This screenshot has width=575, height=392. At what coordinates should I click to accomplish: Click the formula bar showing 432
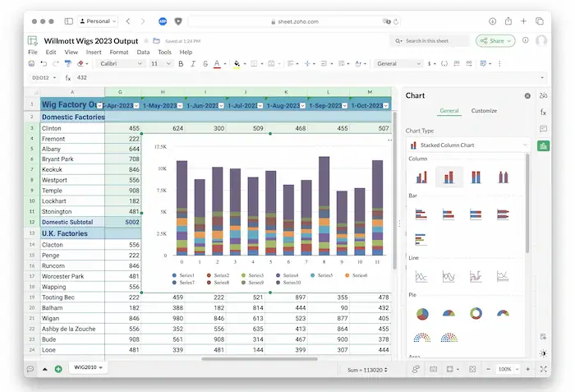tap(308, 78)
